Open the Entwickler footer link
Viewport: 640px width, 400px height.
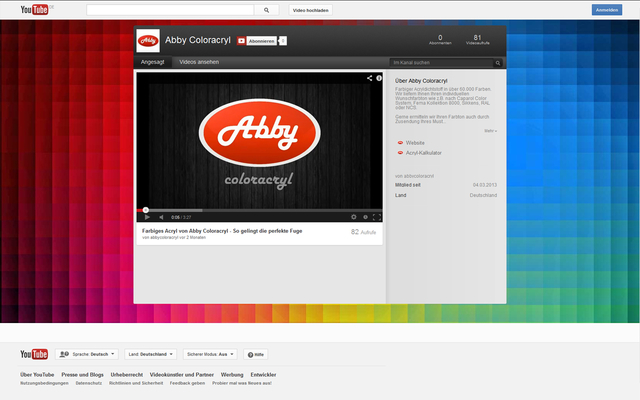[x=263, y=375]
